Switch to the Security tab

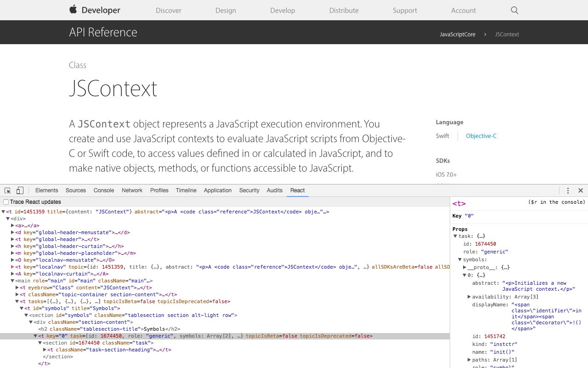pyautogui.click(x=249, y=190)
